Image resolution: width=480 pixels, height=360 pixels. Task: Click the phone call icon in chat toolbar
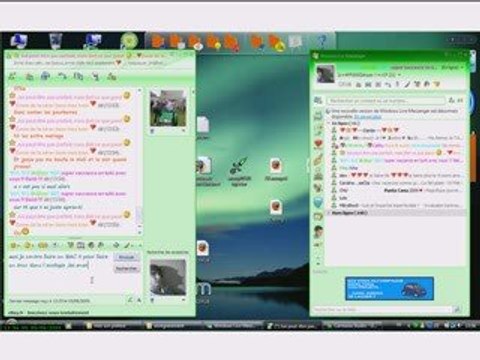(62, 76)
